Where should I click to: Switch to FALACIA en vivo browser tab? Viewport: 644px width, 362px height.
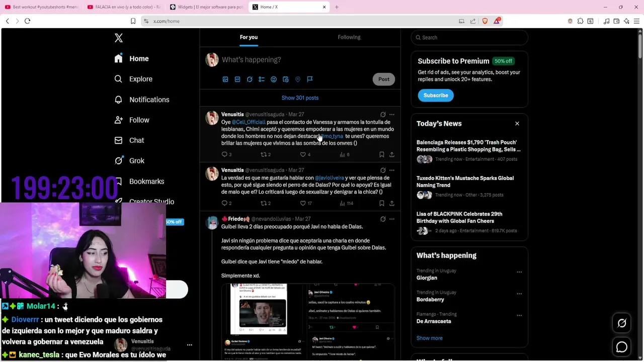click(x=124, y=7)
